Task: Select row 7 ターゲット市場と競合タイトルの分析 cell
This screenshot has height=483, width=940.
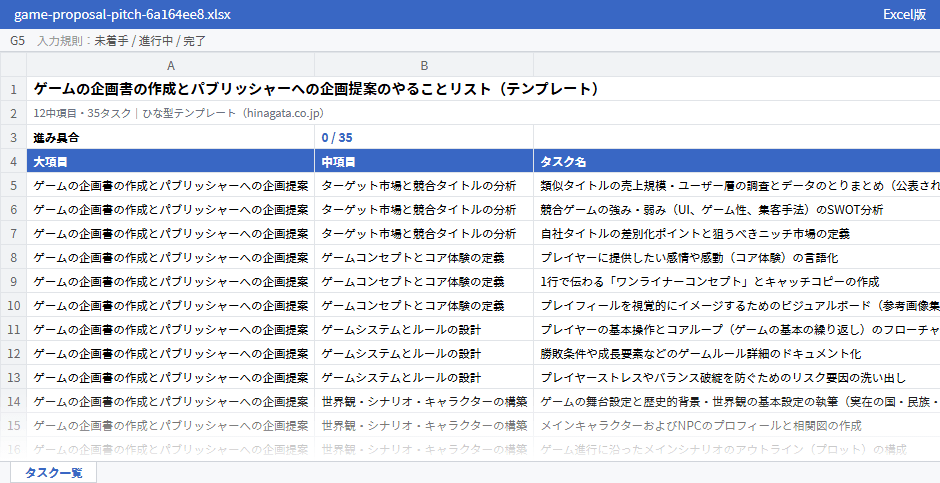Action: click(x=424, y=233)
